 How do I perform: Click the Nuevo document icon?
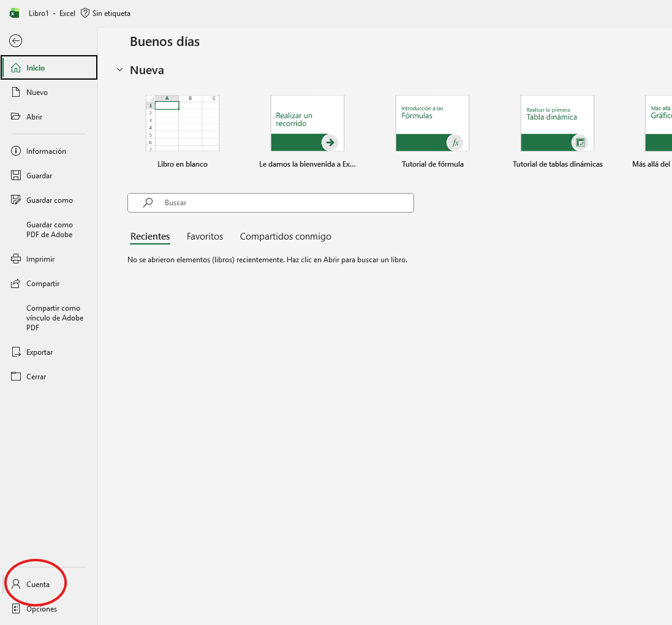tap(16, 93)
